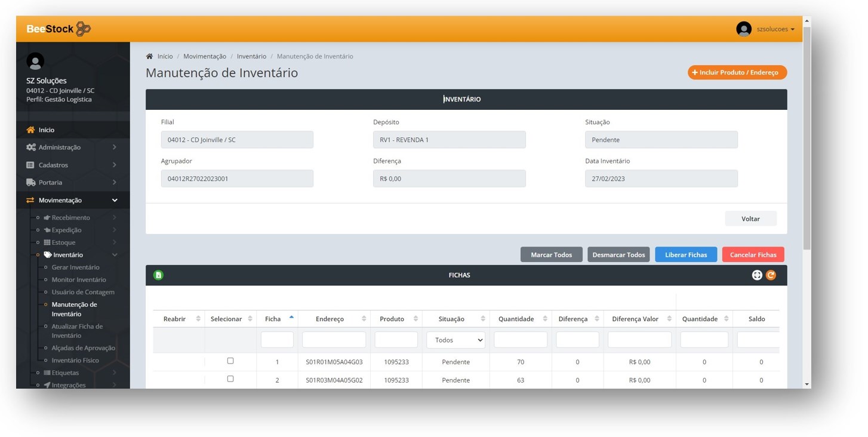Expand the Administração sidebar menu

[72, 147]
